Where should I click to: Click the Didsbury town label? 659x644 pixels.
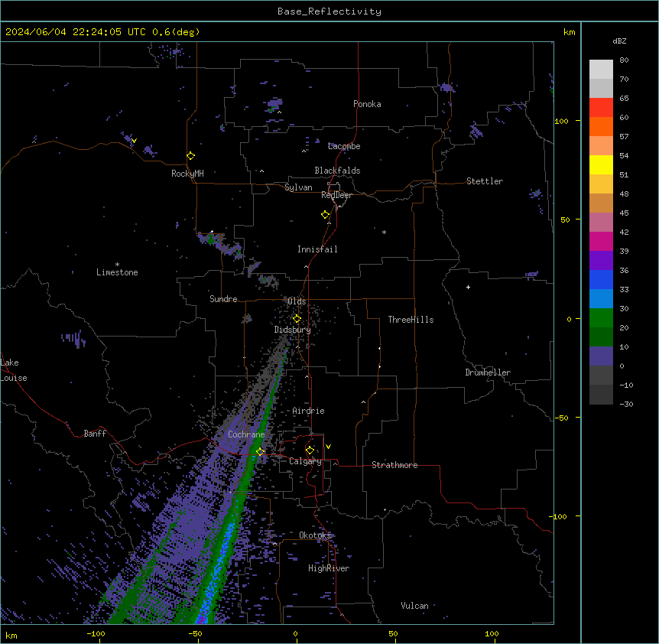pyautogui.click(x=292, y=330)
